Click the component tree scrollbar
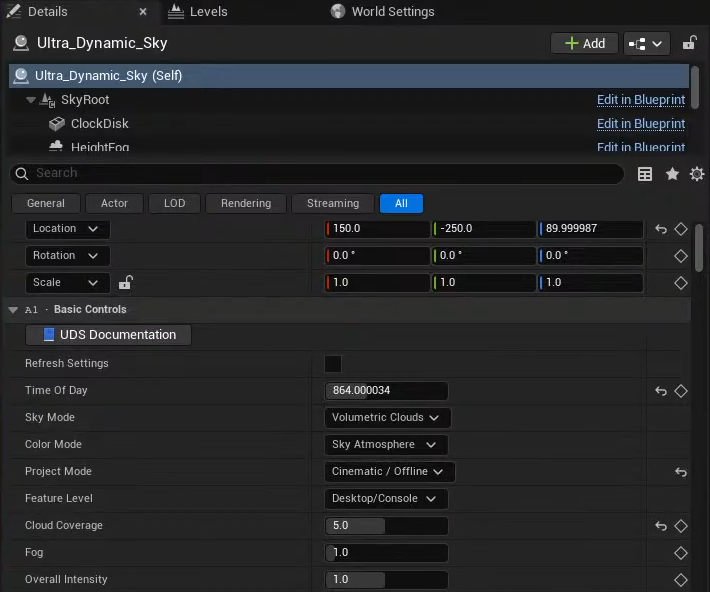The height and width of the screenshot is (592, 710). [695, 87]
